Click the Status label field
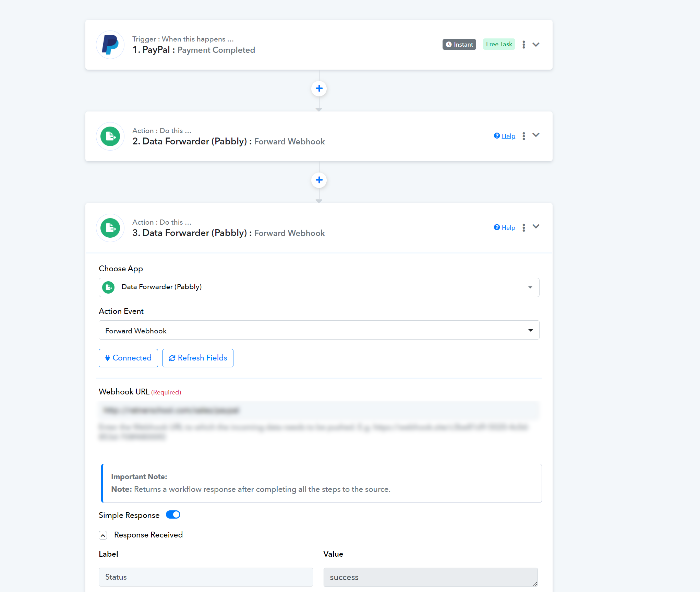The height and width of the screenshot is (592, 700). pyautogui.click(x=206, y=577)
